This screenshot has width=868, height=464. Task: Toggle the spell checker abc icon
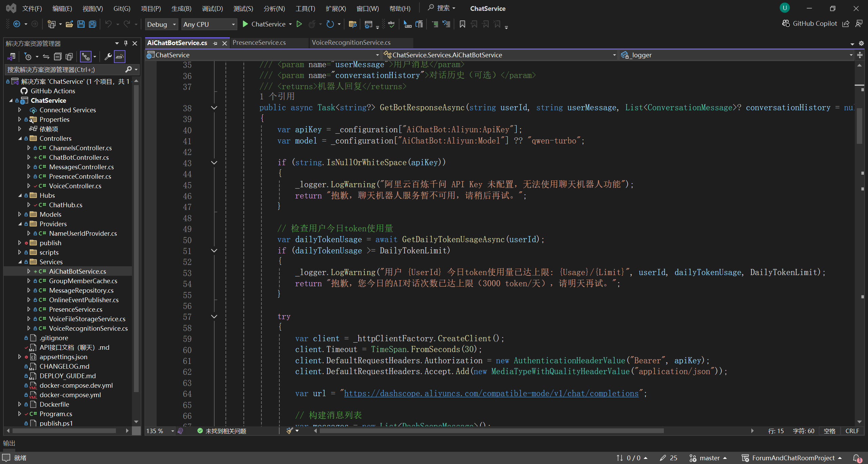391,24
